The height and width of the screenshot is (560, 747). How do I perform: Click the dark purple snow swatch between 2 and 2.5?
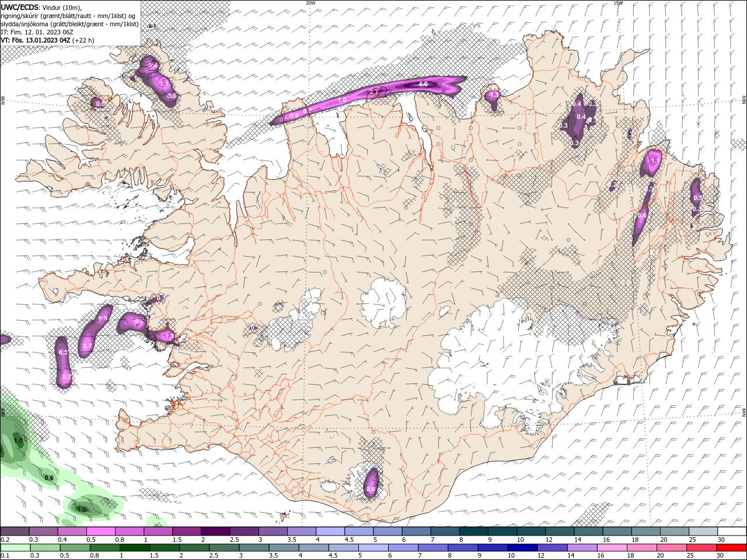(x=215, y=531)
